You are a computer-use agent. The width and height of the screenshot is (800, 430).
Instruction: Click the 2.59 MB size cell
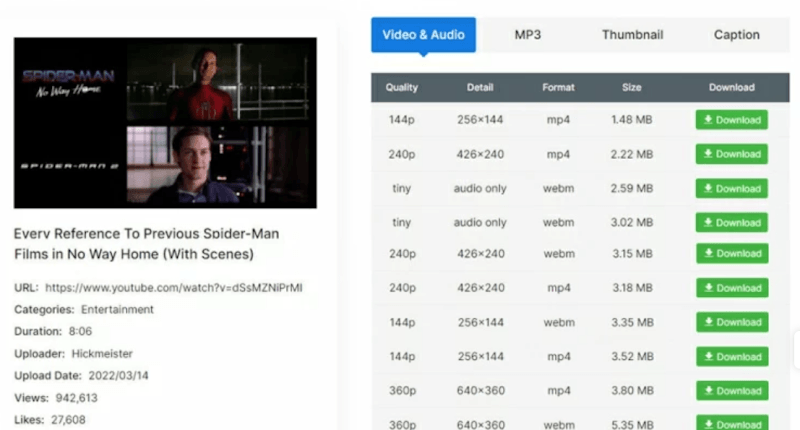click(x=632, y=188)
